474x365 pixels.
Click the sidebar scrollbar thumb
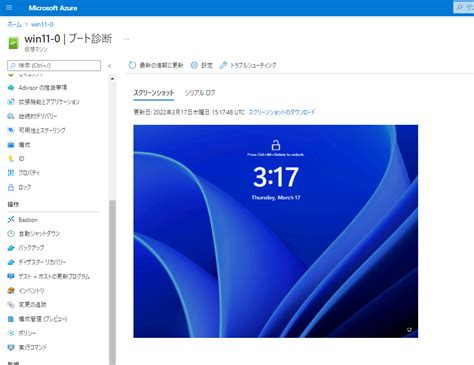112,282
